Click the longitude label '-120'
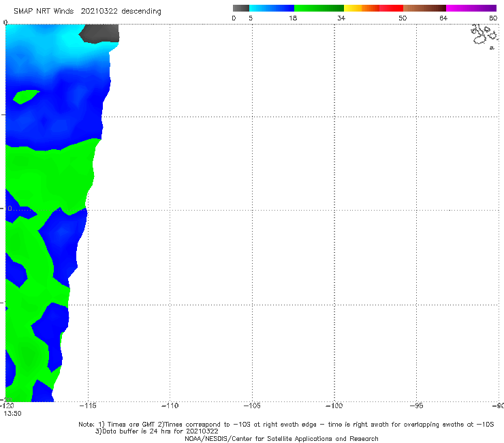 [x=7, y=406]
